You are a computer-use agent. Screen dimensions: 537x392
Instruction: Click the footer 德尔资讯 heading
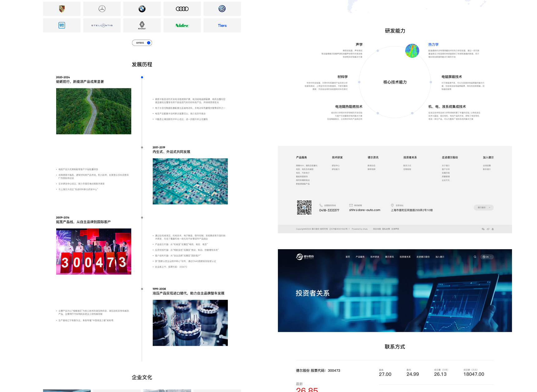point(373,157)
